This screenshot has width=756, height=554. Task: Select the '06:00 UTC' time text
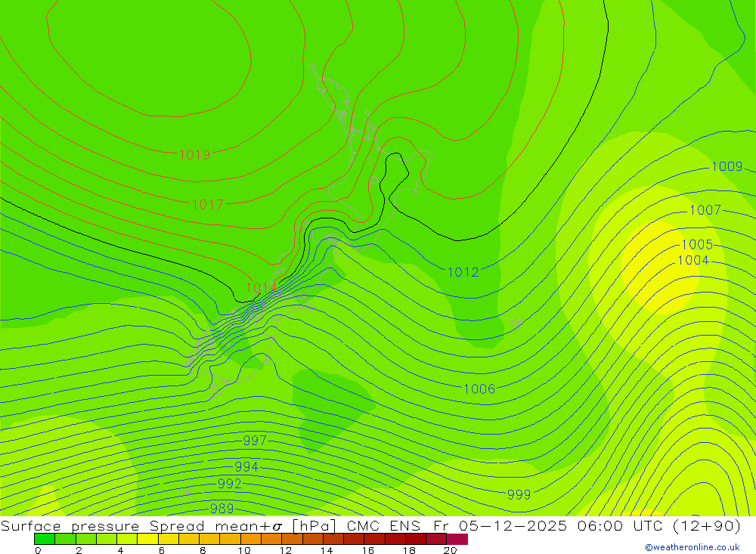pos(619,525)
